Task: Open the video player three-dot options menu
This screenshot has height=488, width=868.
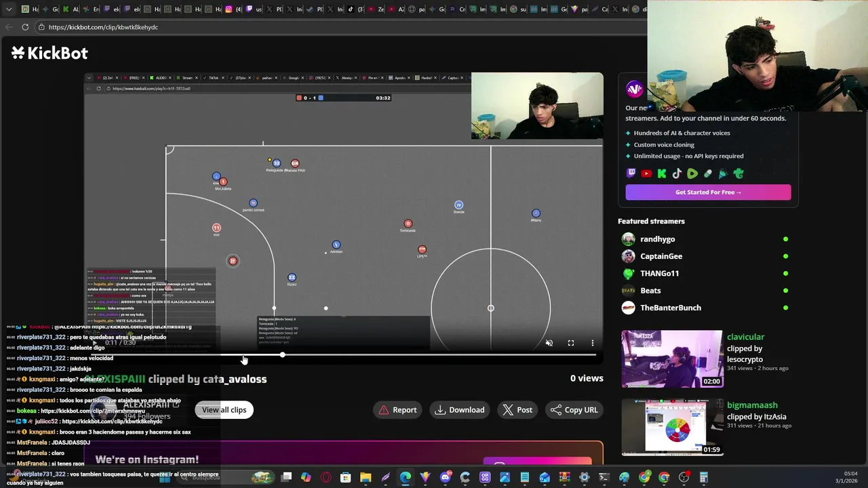Action: [593, 343]
